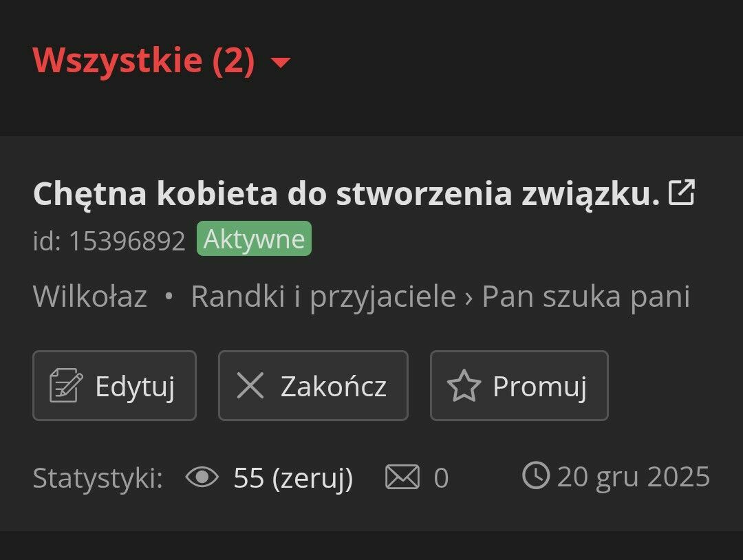Click the pencil-and-paper edit icon
Image resolution: width=743 pixels, height=560 pixels.
66,386
